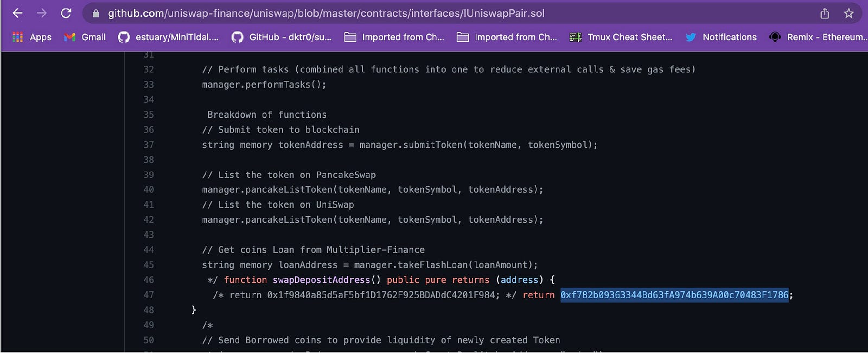This screenshot has height=353, width=868.
Task: Click the 'Breakdown of functions' text
Action: [267, 115]
